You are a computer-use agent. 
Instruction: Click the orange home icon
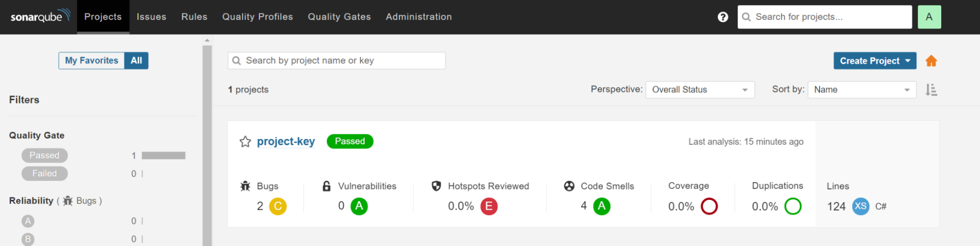pos(931,61)
